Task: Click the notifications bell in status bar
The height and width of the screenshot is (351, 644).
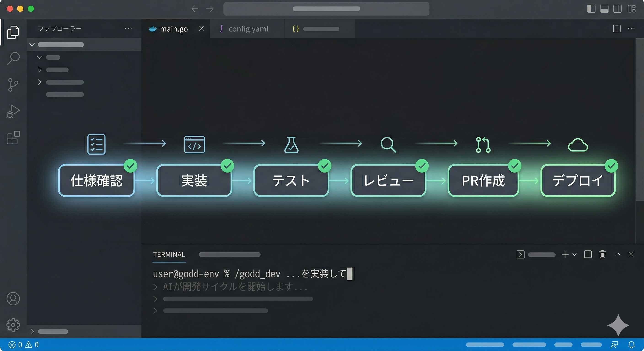Action: [631, 345]
